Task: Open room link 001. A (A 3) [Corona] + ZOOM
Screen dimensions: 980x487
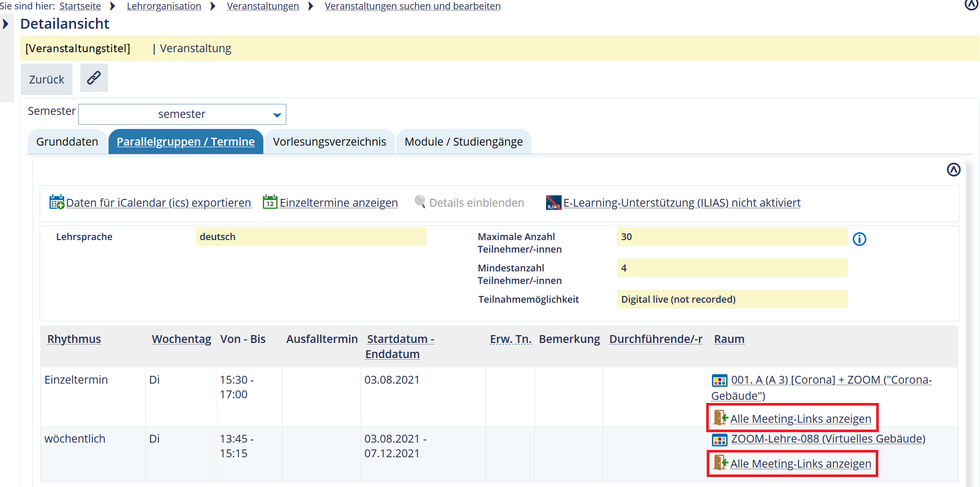Action: [821, 387]
